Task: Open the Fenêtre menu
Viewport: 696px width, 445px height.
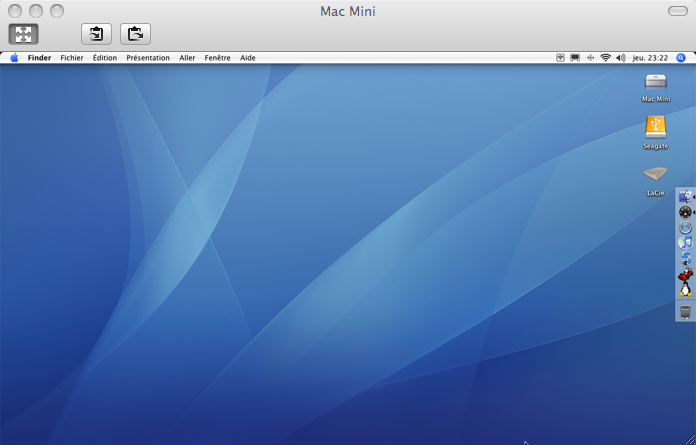Action: coord(218,58)
